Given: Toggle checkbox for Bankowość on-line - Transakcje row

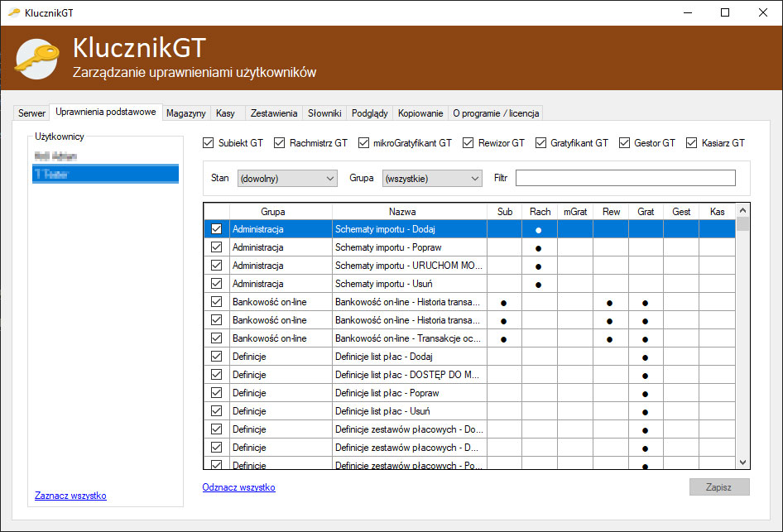Looking at the screenshot, I should pos(216,338).
